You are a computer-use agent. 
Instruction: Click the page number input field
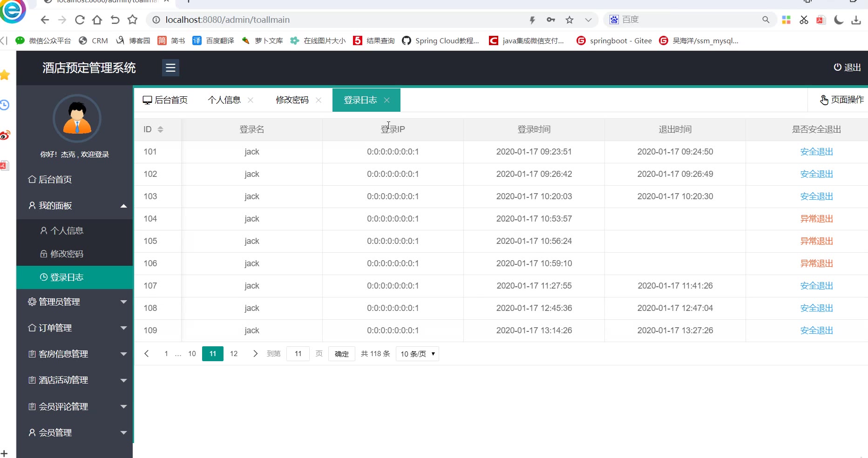tap(298, 354)
